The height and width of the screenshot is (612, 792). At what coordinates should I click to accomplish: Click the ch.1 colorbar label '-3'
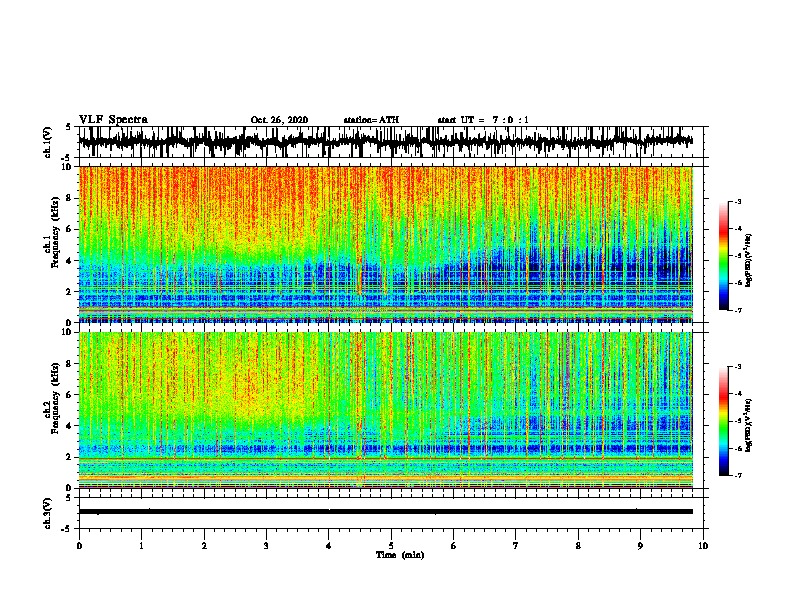pyautogui.click(x=737, y=201)
